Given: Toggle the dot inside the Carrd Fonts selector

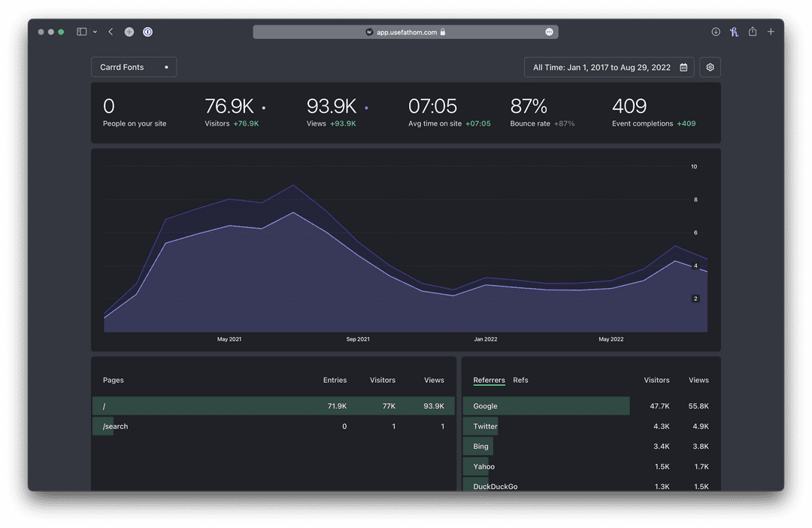Looking at the screenshot, I should (x=166, y=67).
